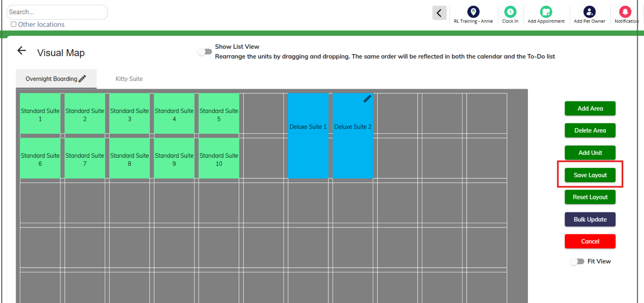Click the back arrow beside Visual Map
644x303 pixels.
click(22, 50)
